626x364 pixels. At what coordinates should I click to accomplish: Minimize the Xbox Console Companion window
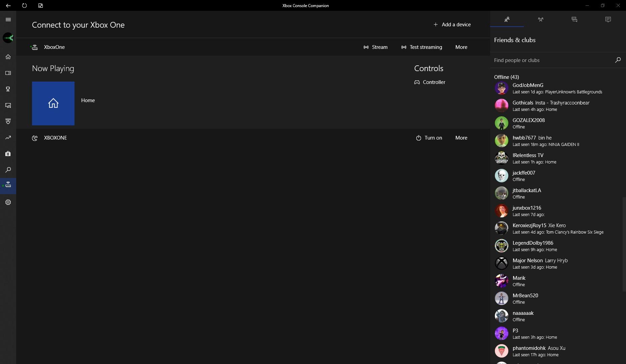click(587, 5)
